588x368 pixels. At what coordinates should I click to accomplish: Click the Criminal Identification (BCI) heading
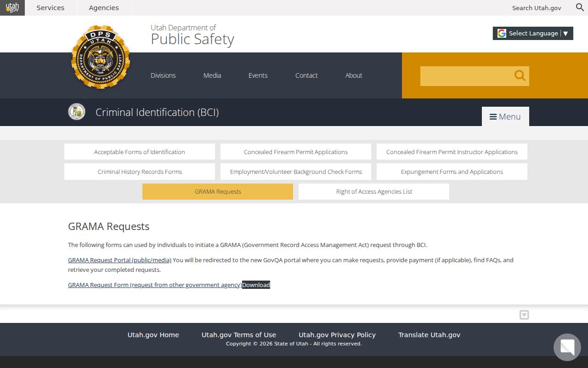157,112
